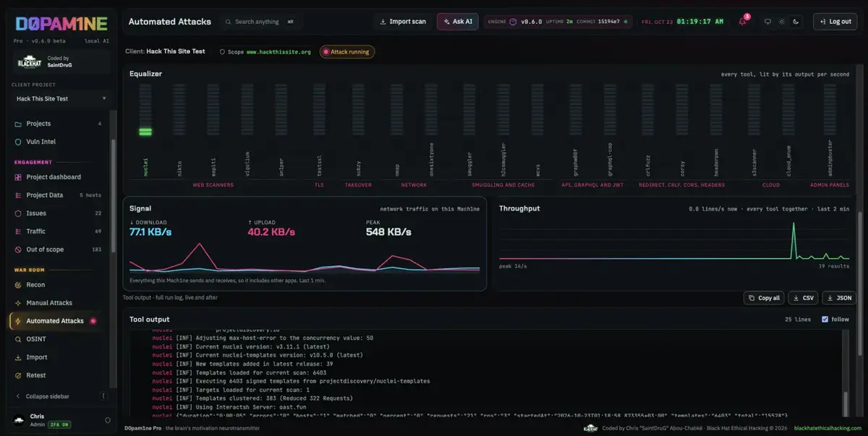Click the Project Data list icon
Image resolution: width=868 pixels, height=436 pixels.
pyautogui.click(x=19, y=195)
